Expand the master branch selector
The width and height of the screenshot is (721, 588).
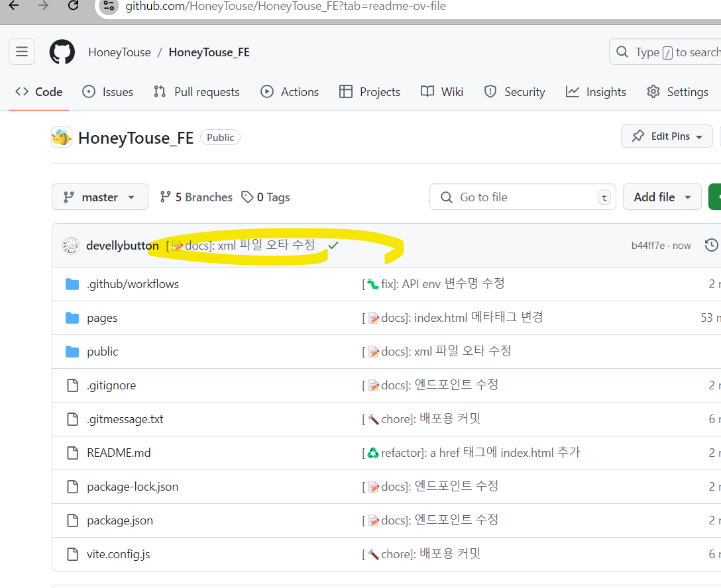click(x=100, y=197)
